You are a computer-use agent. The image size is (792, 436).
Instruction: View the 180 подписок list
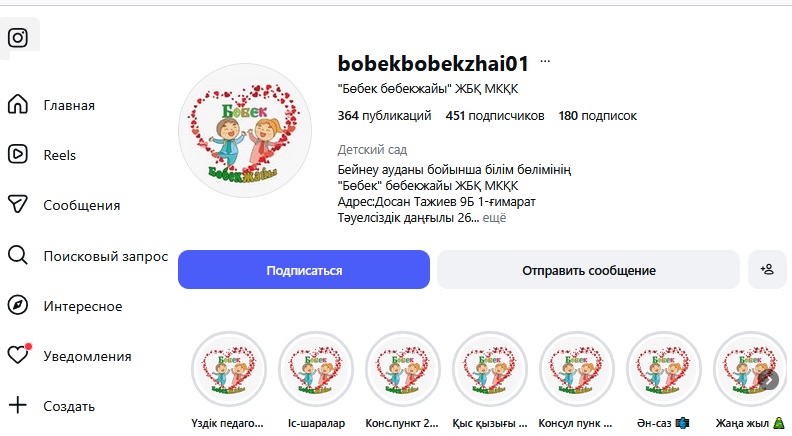(598, 116)
